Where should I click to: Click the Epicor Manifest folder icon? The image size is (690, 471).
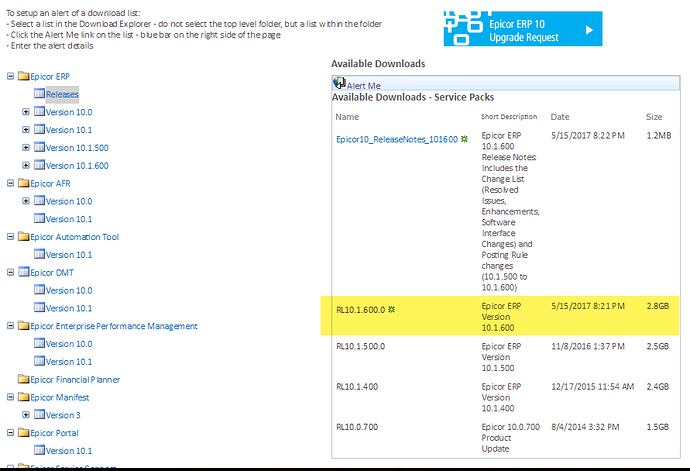coord(24,397)
